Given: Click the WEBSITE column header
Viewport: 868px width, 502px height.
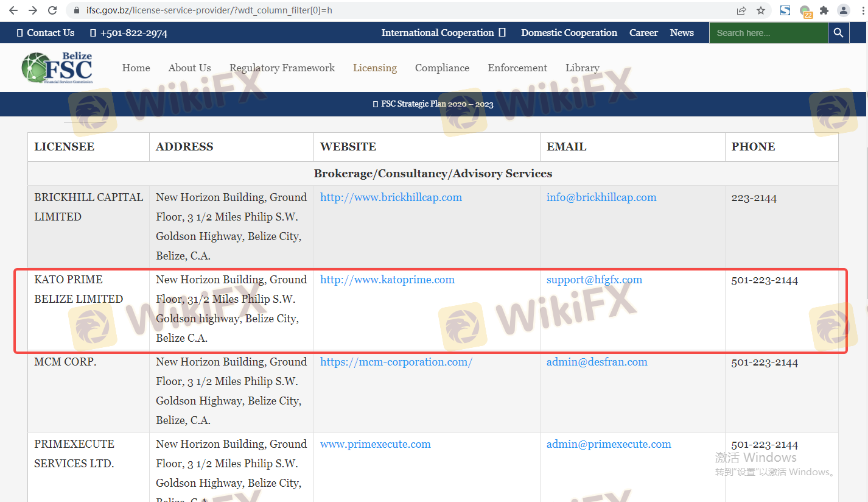Looking at the screenshot, I should (427, 147).
